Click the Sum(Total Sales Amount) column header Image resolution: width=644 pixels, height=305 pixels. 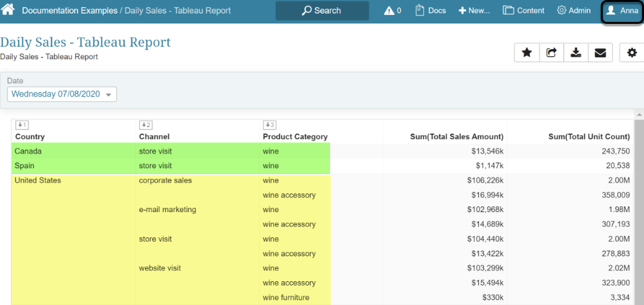456,137
